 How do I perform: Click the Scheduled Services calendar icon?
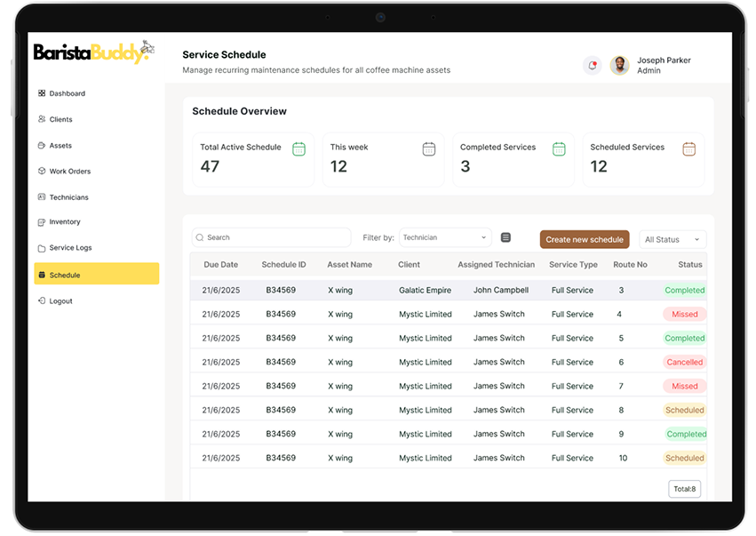pos(688,148)
